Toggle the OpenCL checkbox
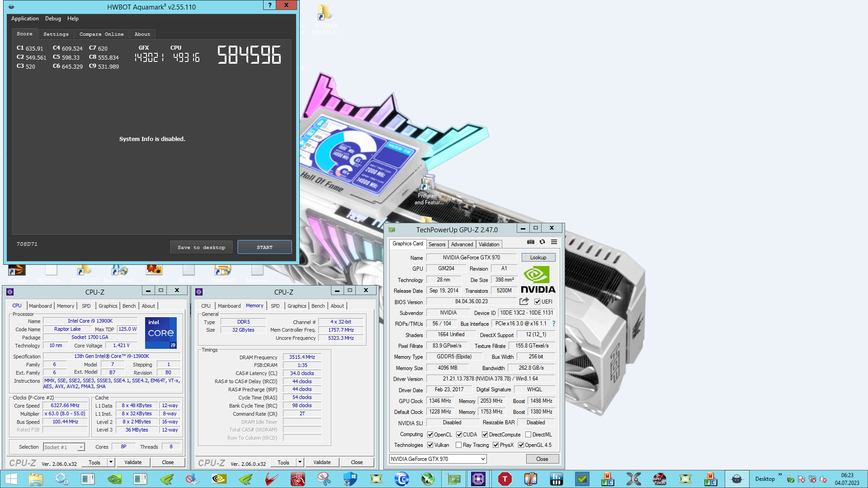 click(430, 435)
